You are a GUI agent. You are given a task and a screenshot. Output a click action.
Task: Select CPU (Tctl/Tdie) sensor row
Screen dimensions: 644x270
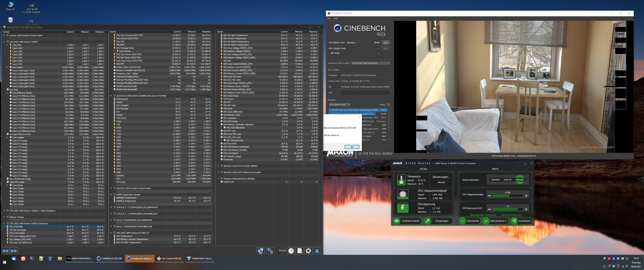coord(53,227)
